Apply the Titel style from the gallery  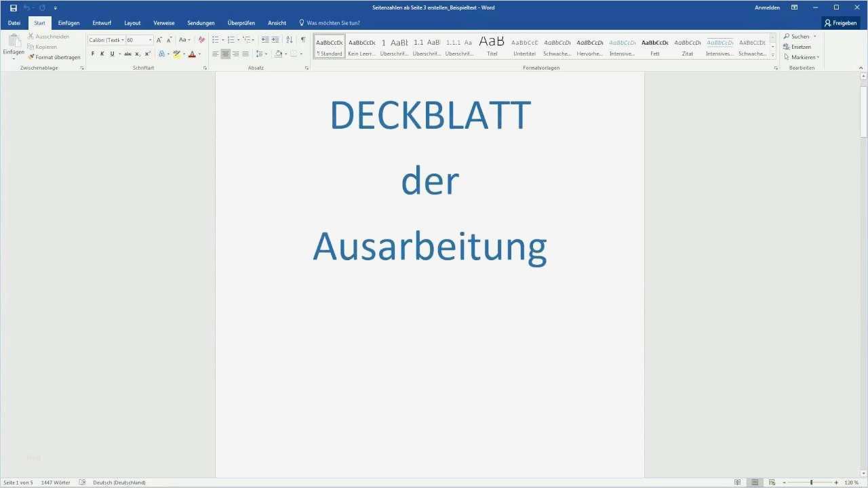(x=491, y=43)
